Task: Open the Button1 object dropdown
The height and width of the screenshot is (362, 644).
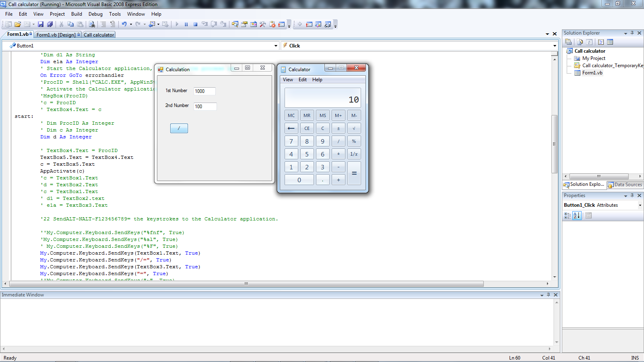Action: [x=276, y=46]
